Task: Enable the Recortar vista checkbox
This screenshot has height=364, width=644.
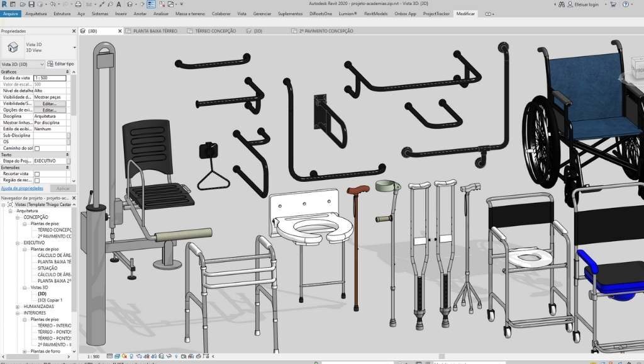Action: click(37, 174)
